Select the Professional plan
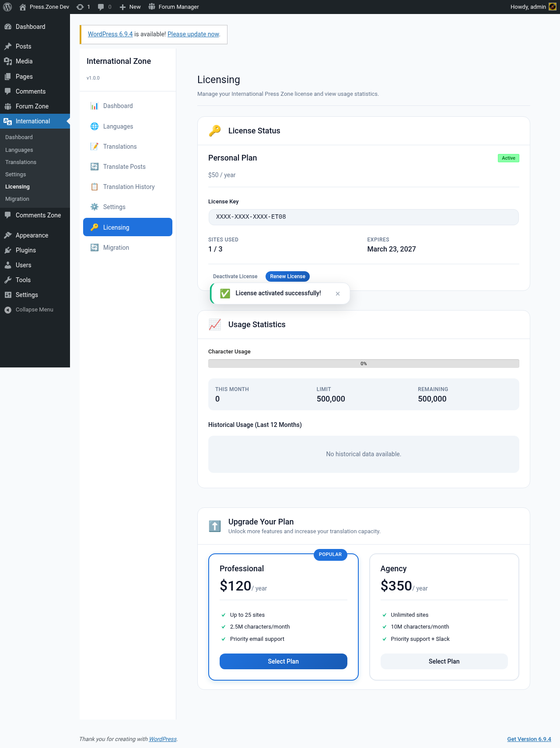 (283, 661)
